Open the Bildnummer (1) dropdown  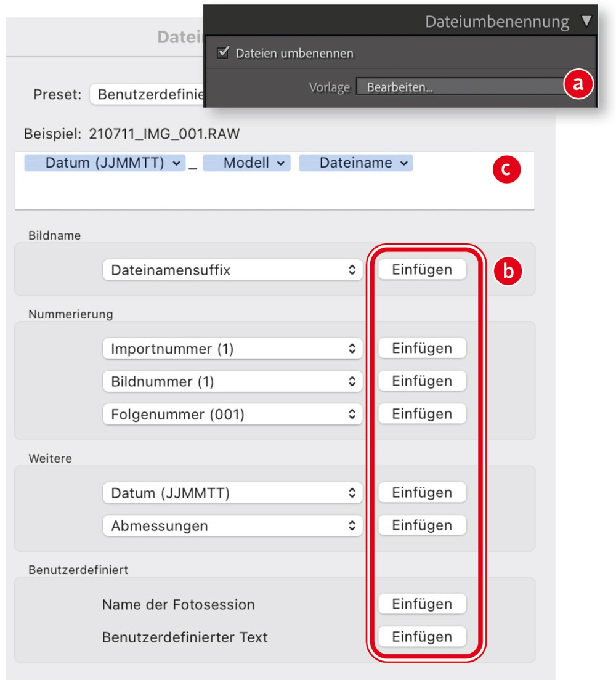[232, 382]
